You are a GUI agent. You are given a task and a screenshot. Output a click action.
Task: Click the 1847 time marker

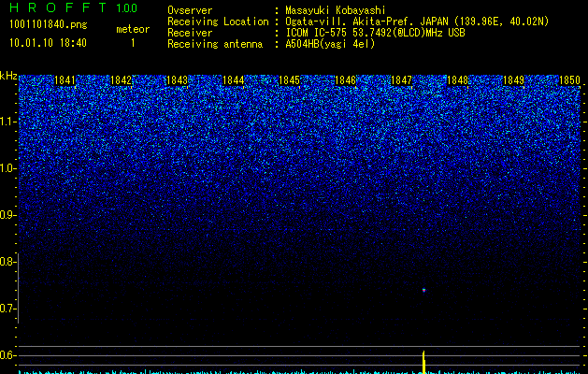coord(402,80)
